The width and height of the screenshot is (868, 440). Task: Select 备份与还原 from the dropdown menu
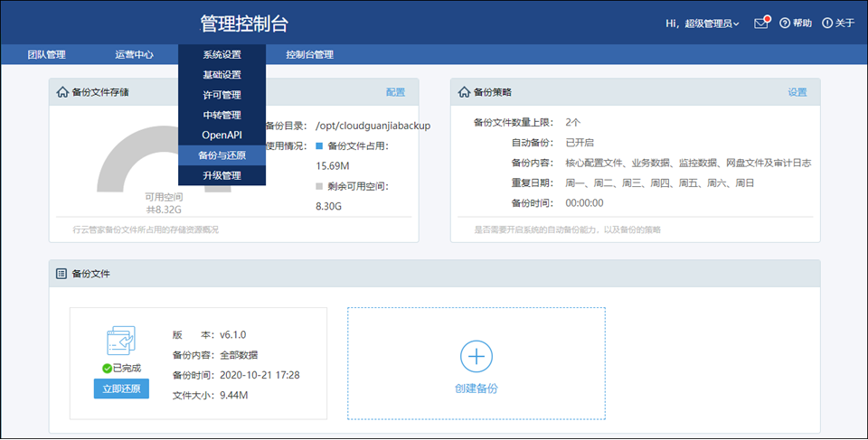click(x=222, y=155)
